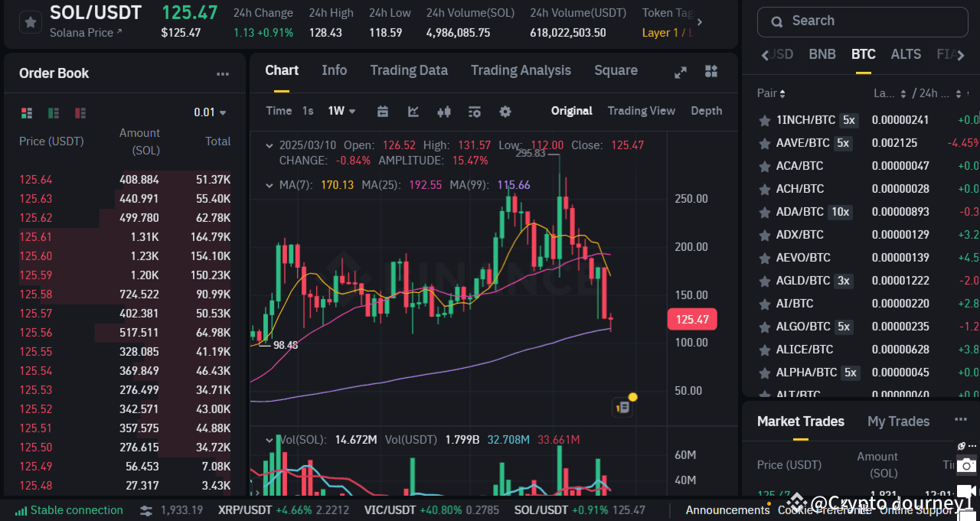
Task: Open the 0.01 precision dropdown
Action: click(208, 112)
